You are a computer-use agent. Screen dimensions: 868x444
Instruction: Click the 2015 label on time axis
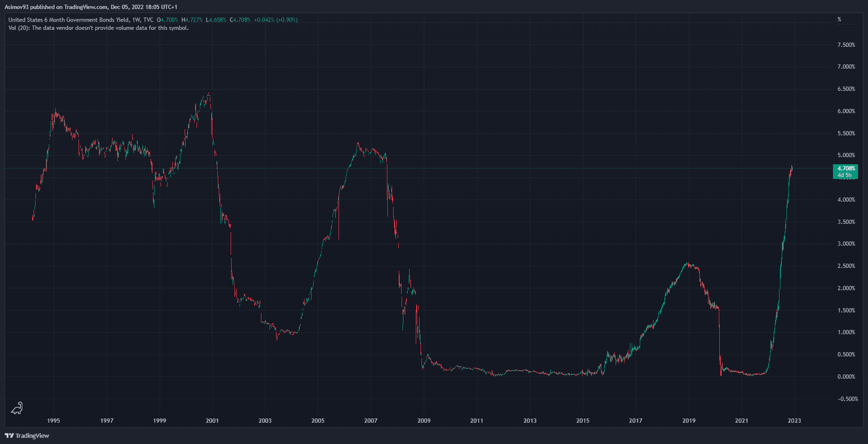tap(582, 420)
